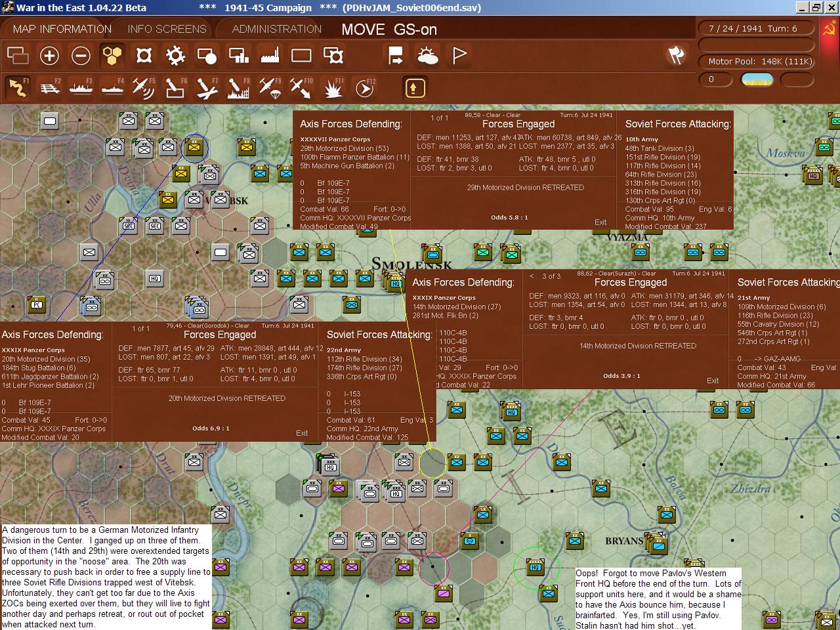This screenshot has height=630, width=840.
Task: Click '100th Flamm Panzer Battalion (11)' entry
Action: pyautogui.click(x=354, y=157)
